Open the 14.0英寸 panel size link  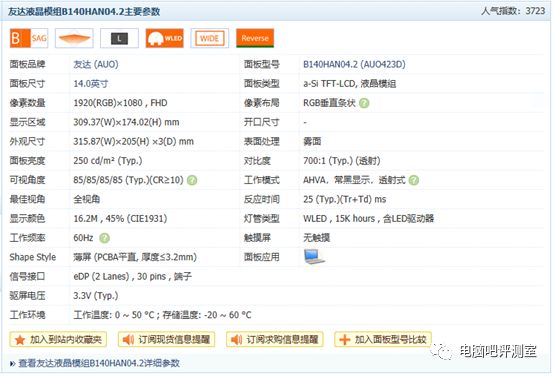91,84
